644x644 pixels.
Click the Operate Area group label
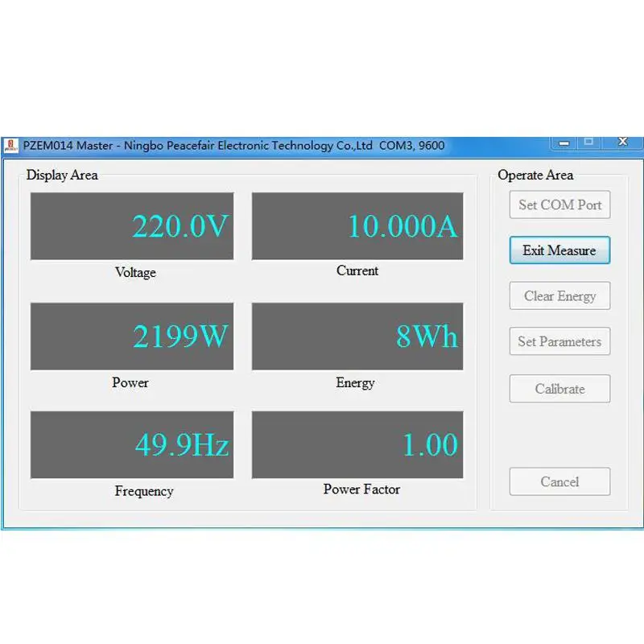click(x=535, y=175)
